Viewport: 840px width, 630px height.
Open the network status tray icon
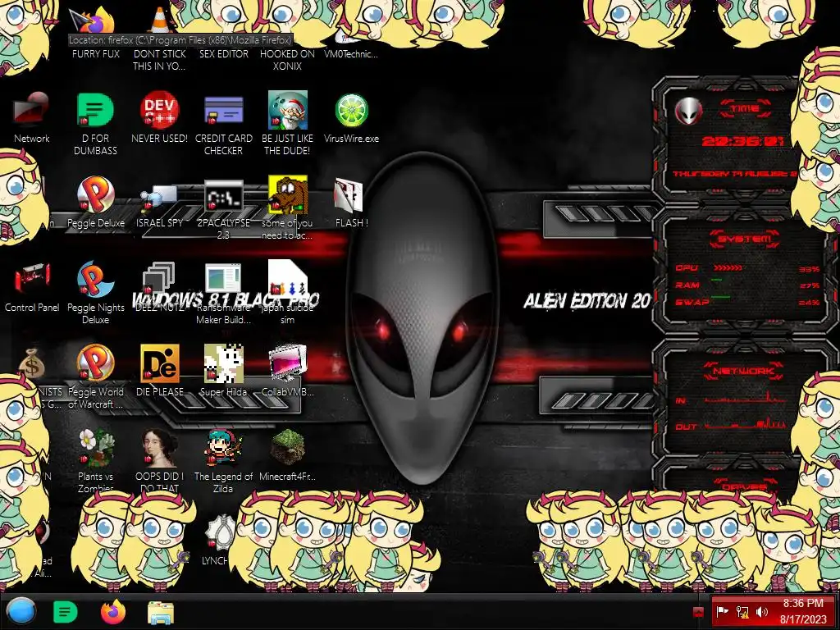[x=742, y=612]
